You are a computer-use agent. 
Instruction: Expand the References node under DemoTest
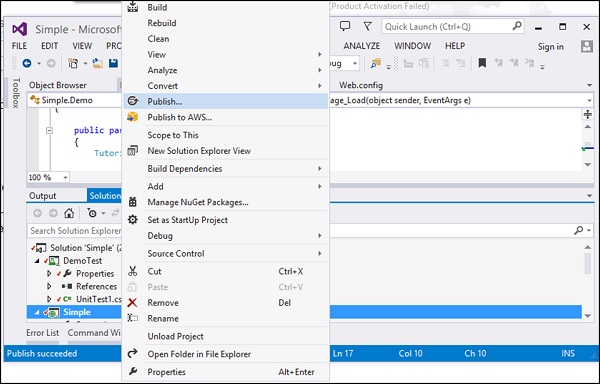coord(49,286)
